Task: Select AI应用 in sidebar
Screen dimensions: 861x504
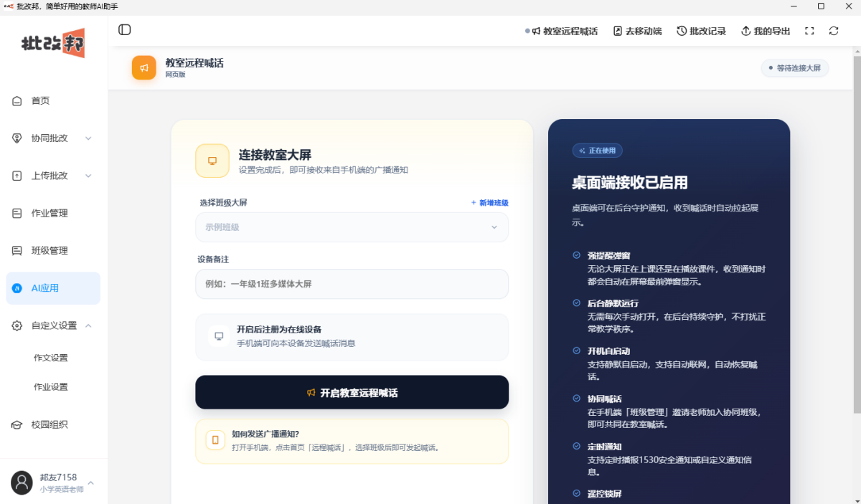Action: tap(53, 288)
